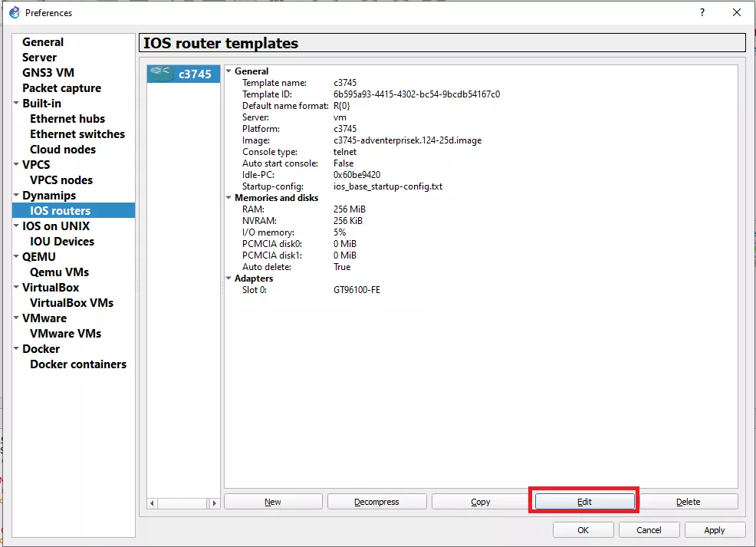756x547 pixels.
Task: Collapse the VMware tree section
Action: pos(16,318)
